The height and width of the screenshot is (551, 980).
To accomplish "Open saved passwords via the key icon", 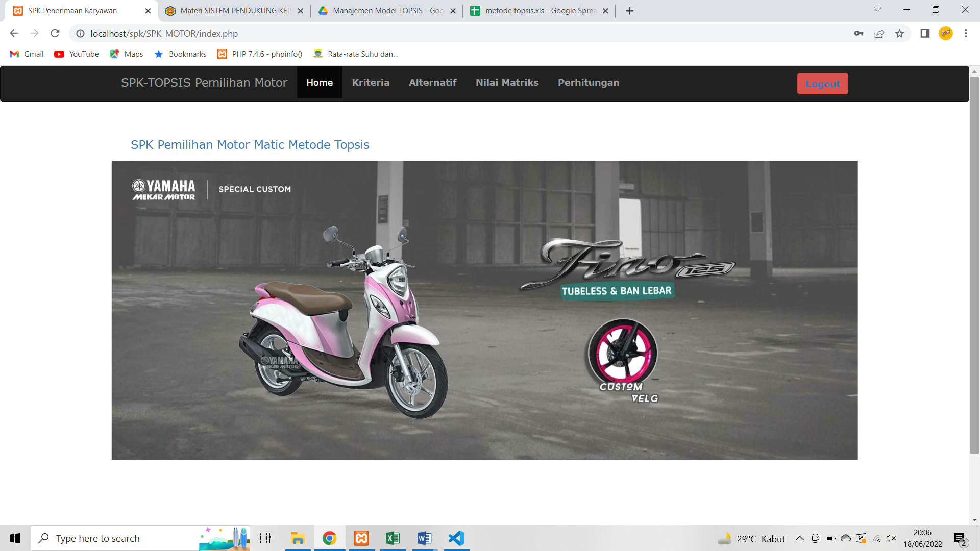I will click(859, 33).
